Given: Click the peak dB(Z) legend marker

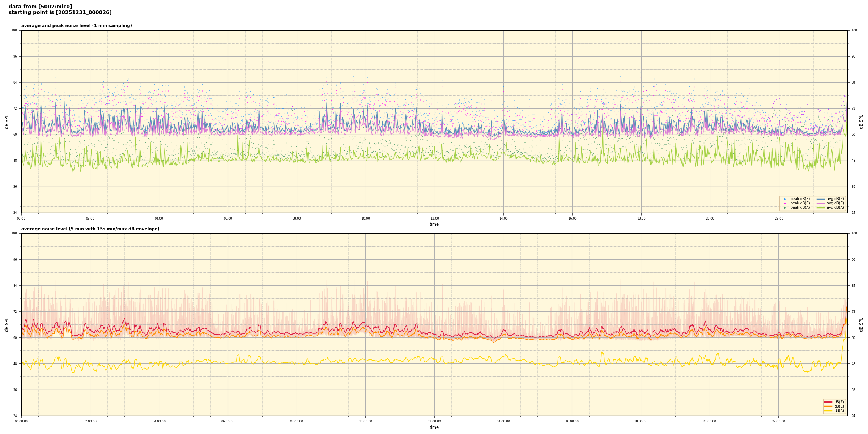Looking at the screenshot, I should [x=784, y=199].
